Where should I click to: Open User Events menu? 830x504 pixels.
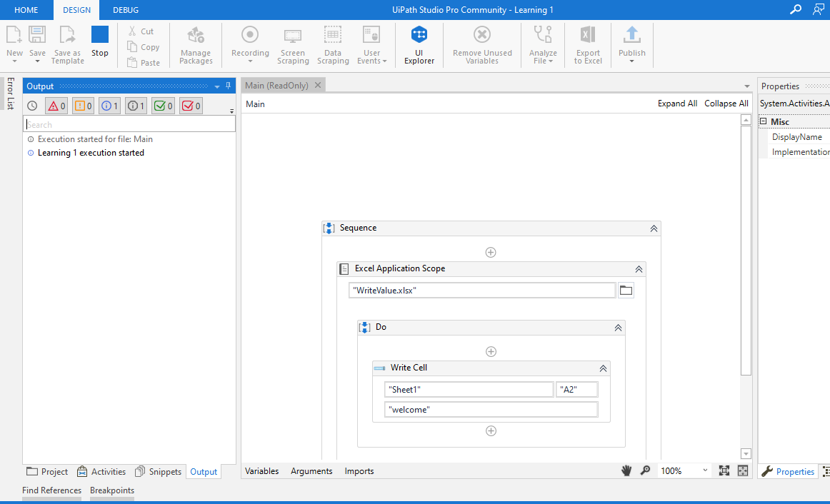point(371,45)
